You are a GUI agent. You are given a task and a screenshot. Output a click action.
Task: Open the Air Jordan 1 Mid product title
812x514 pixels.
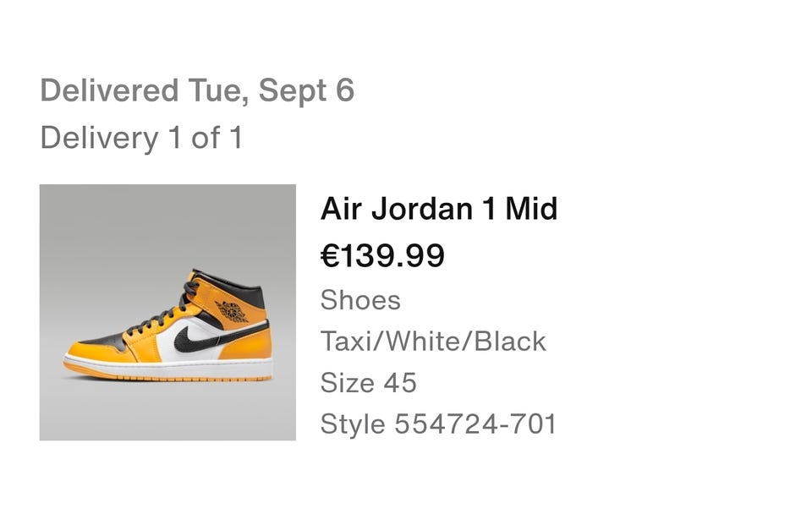point(439,209)
